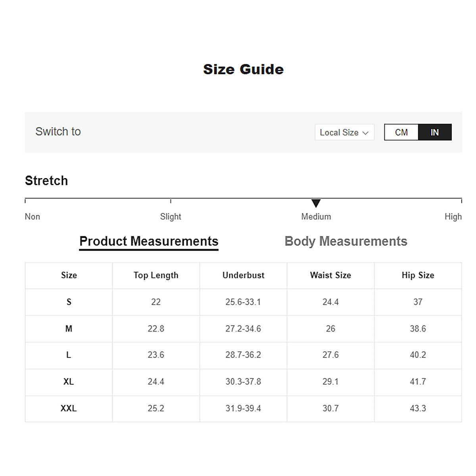Open the Local Size dropdown
Image resolution: width=476 pixels, height=476 pixels.
(344, 132)
